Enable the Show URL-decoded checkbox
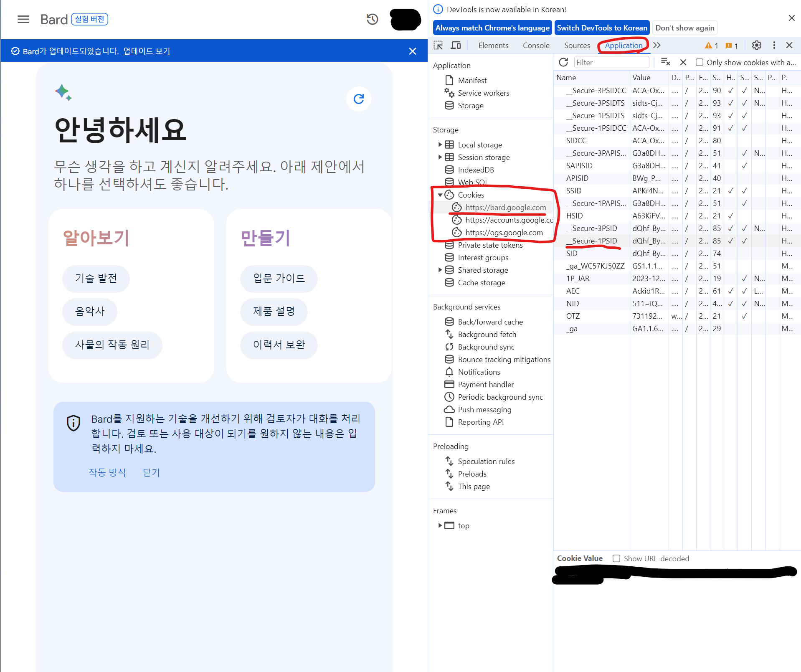This screenshot has height=672, width=801. pos(616,558)
